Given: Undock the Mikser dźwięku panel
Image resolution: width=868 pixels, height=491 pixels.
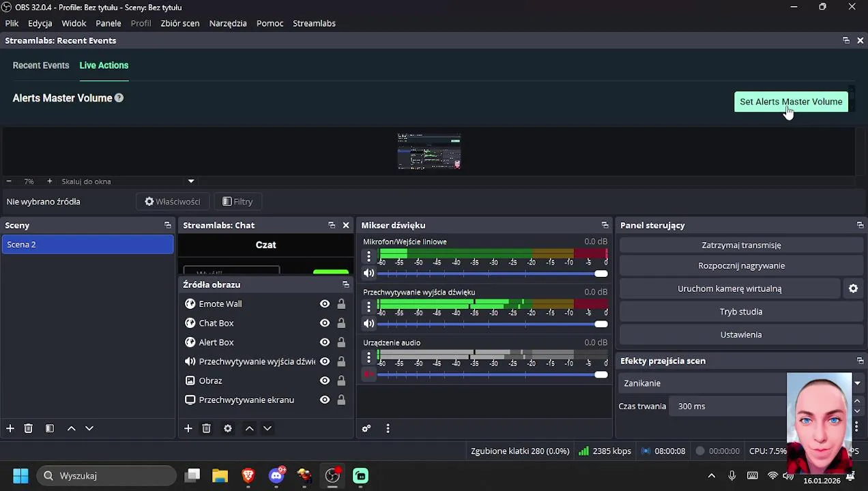Looking at the screenshot, I should click(x=605, y=225).
